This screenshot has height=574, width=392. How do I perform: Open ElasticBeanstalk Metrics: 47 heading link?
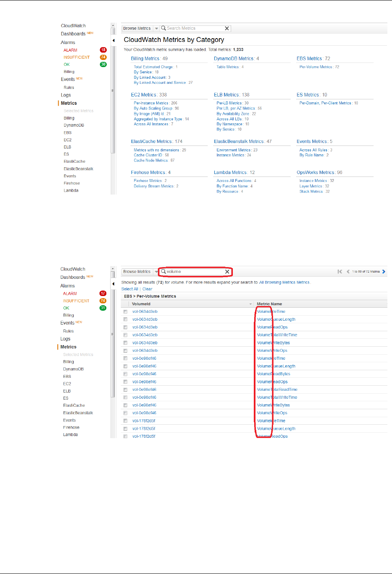pyautogui.click(x=242, y=142)
